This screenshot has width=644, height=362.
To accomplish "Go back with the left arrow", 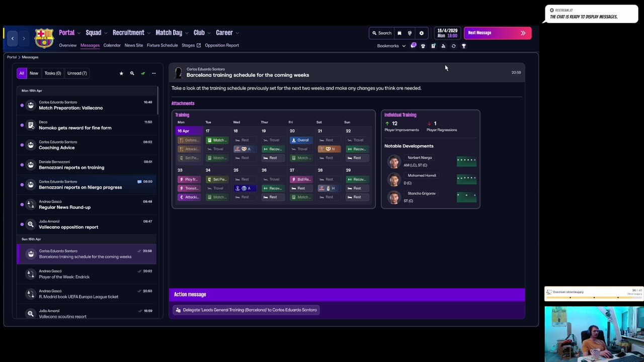I will (13, 38).
